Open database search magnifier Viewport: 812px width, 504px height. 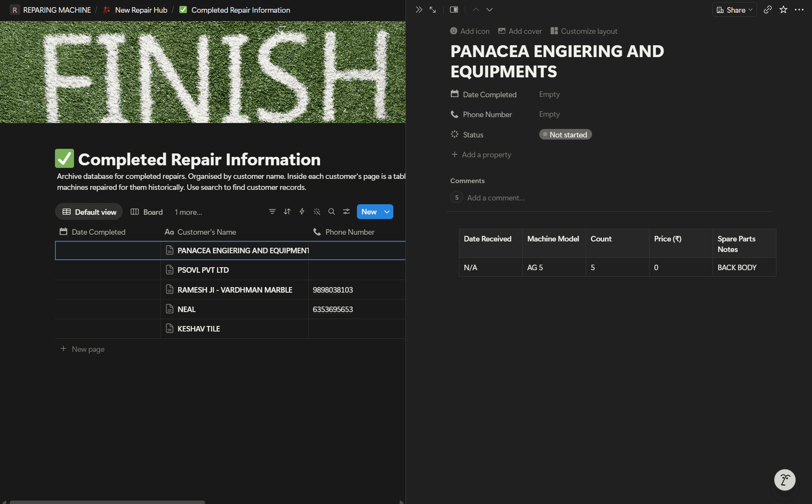click(x=332, y=212)
